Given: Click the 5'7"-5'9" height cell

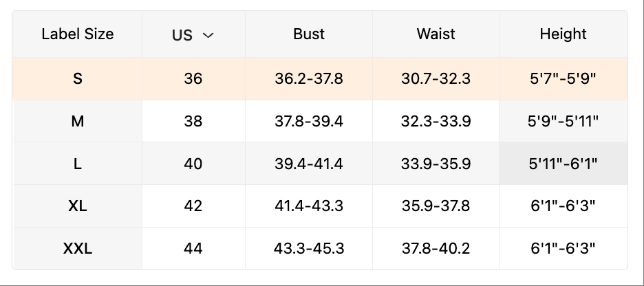Looking at the screenshot, I should click(563, 78).
